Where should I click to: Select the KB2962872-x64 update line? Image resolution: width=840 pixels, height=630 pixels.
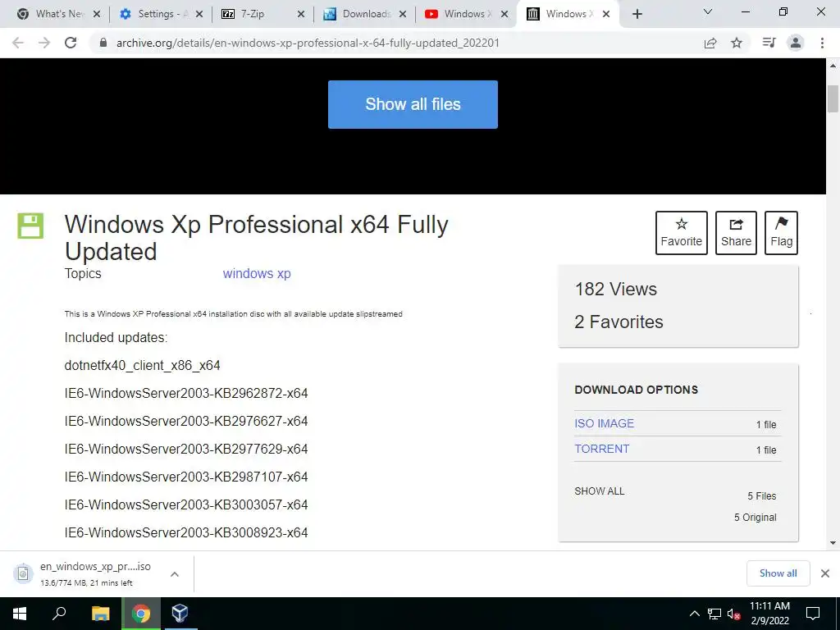pyautogui.click(x=186, y=393)
